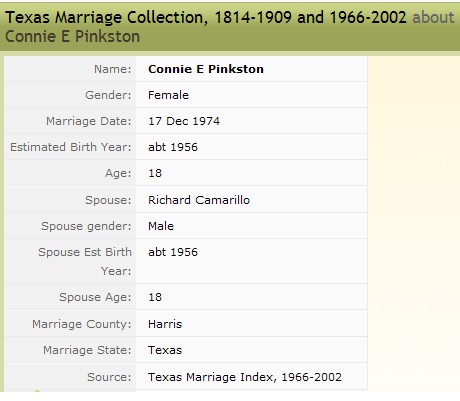Select marriage date 17 Dec 1974
This screenshot has height=401, width=460.
(184, 121)
